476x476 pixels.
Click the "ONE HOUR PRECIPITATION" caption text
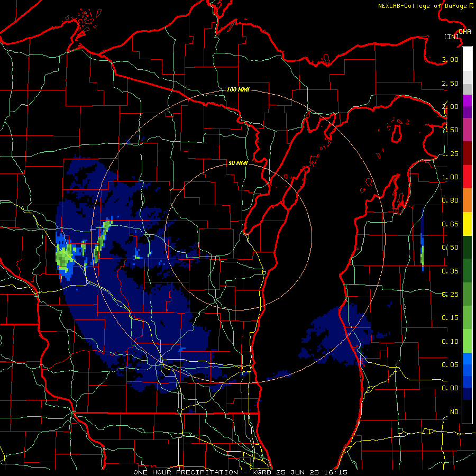point(186,472)
